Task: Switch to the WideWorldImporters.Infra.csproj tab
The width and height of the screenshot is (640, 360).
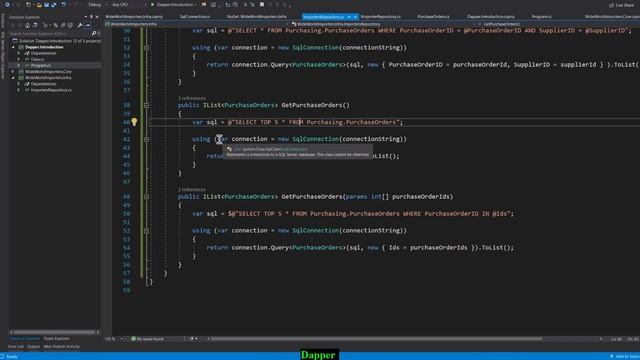Action: coord(134,17)
